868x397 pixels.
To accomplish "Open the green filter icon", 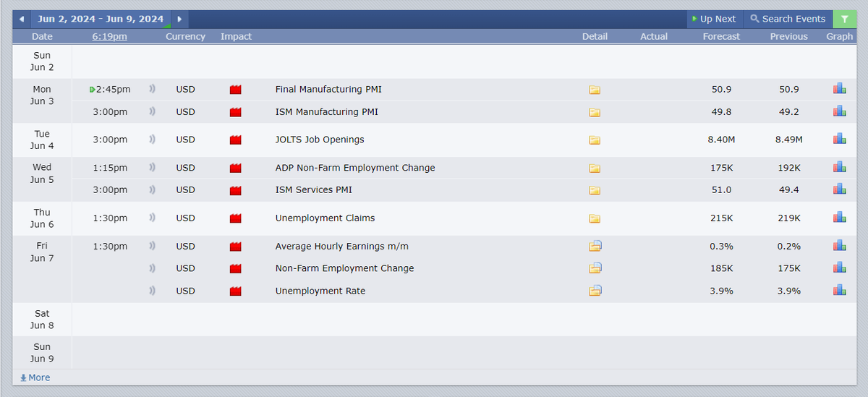I will [844, 19].
